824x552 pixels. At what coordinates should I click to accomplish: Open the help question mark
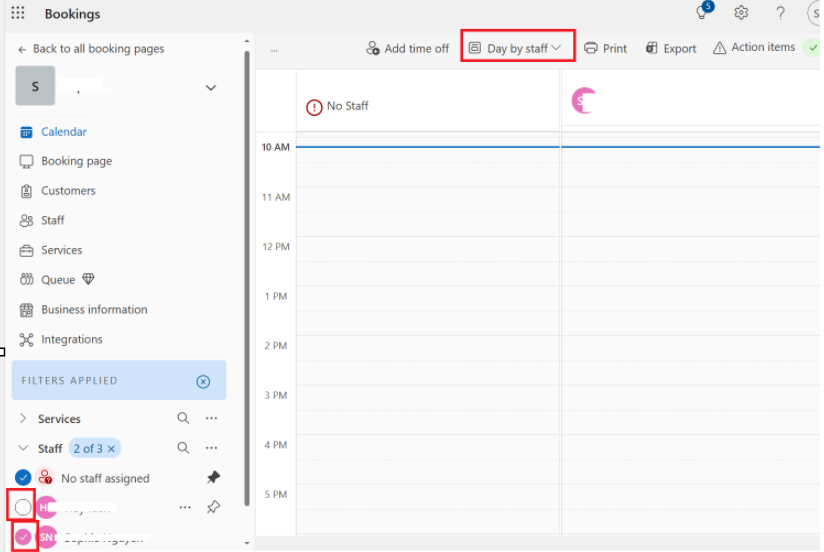pos(780,12)
